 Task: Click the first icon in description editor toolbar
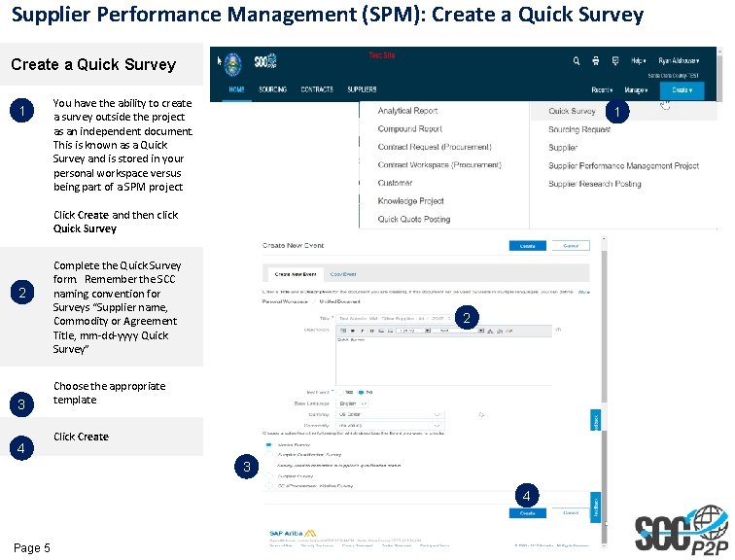[342, 331]
